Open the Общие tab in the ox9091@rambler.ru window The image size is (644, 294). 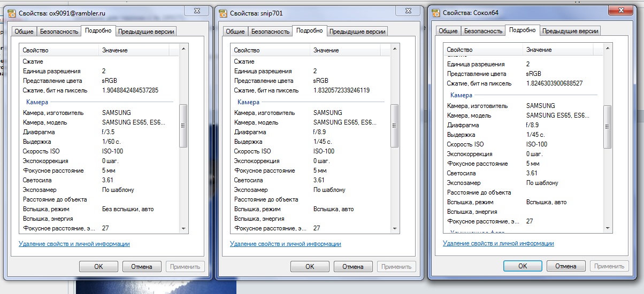click(x=24, y=32)
